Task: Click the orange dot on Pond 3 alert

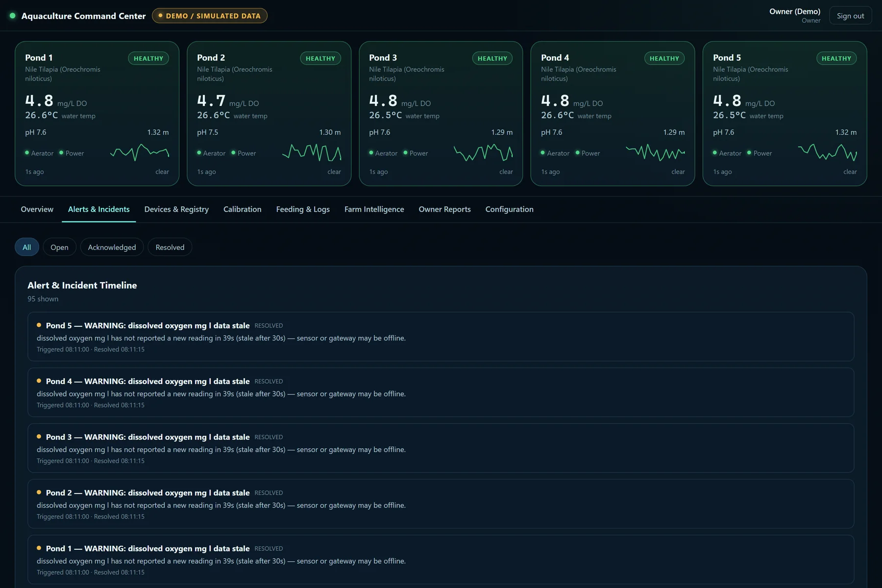Action: [39, 437]
